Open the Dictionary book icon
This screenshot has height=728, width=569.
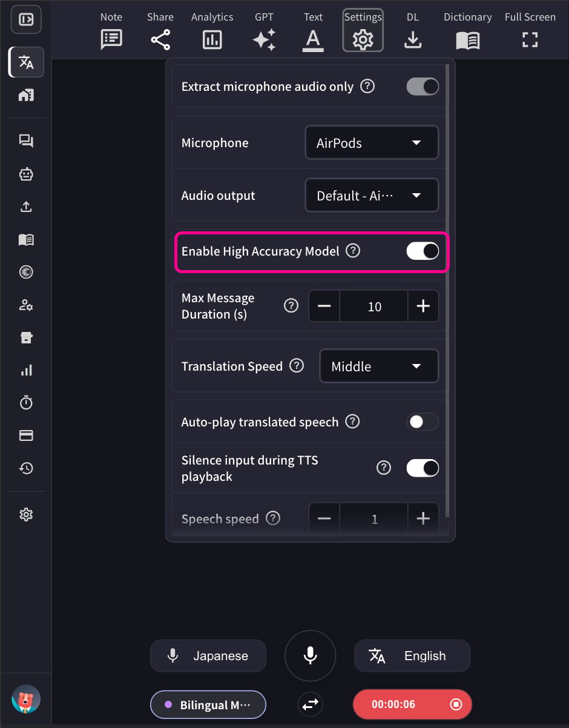coord(468,40)
